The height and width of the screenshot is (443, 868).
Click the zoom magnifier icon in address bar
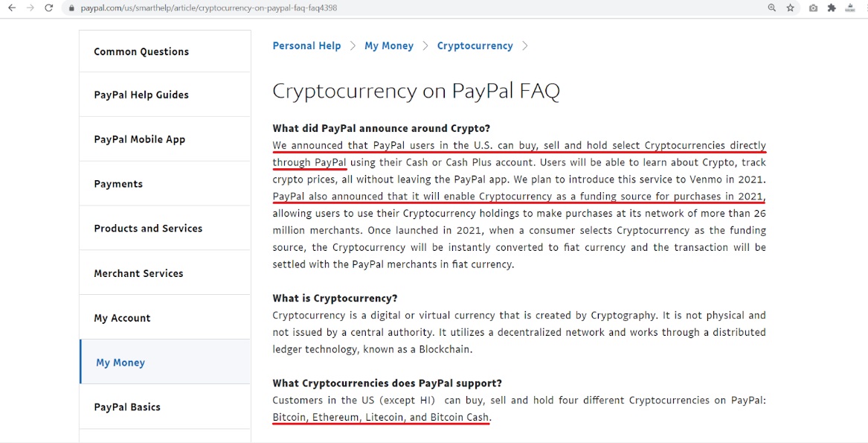point(772,8)
